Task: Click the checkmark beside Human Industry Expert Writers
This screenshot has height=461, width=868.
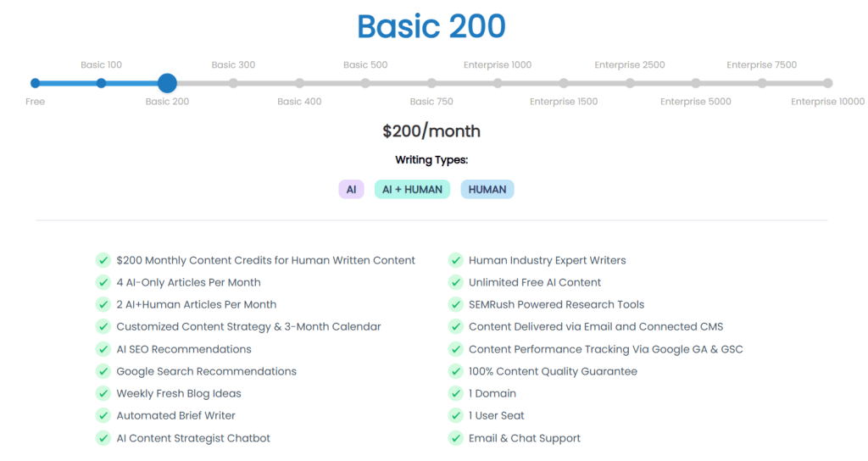Action: pyautogui.click(x=455, y=260)
